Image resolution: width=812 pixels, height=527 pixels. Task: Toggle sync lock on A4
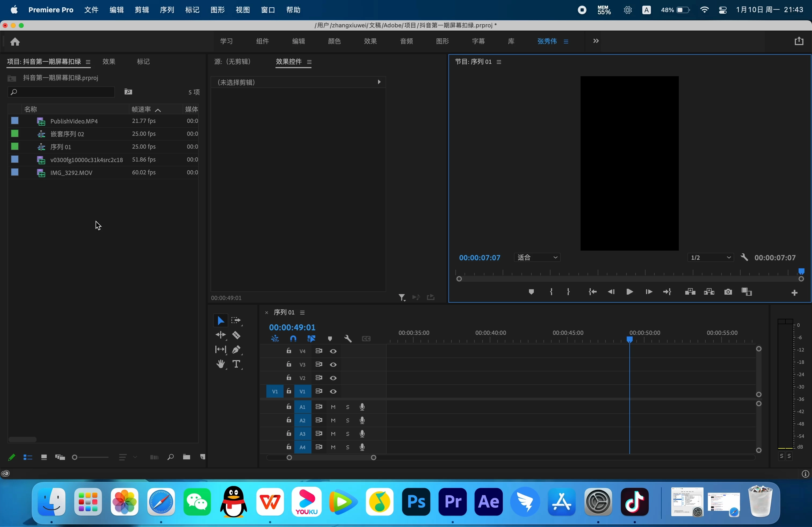[x=319, y=447]
